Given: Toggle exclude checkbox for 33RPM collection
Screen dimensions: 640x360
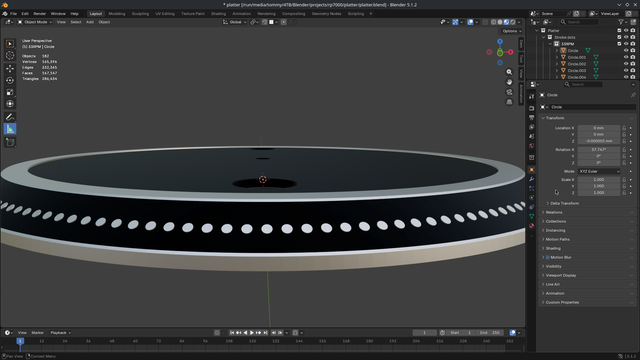Looking at the screenshot, I should (619, 44).
